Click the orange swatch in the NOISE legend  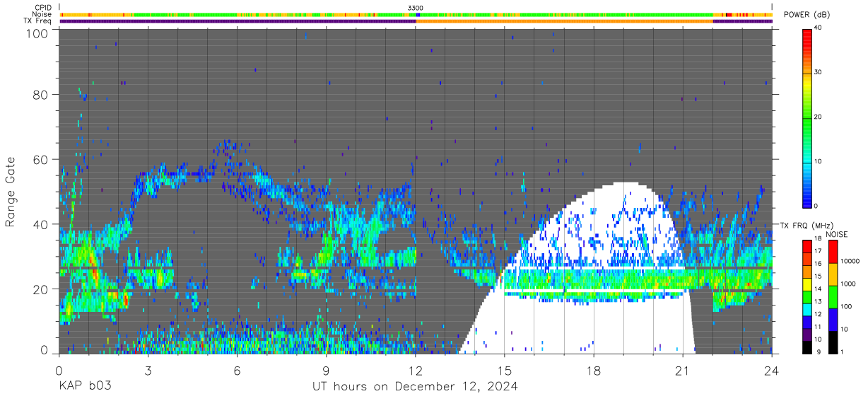click(832, 274)
